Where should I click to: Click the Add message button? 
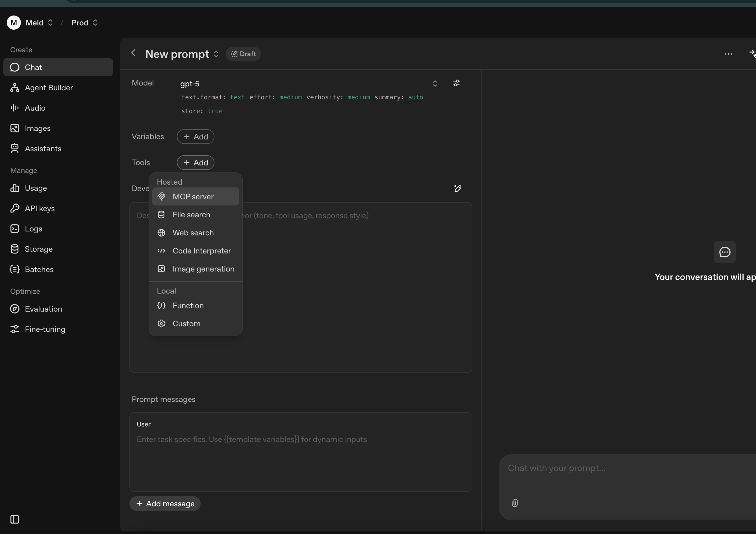(x=165, y=504)
